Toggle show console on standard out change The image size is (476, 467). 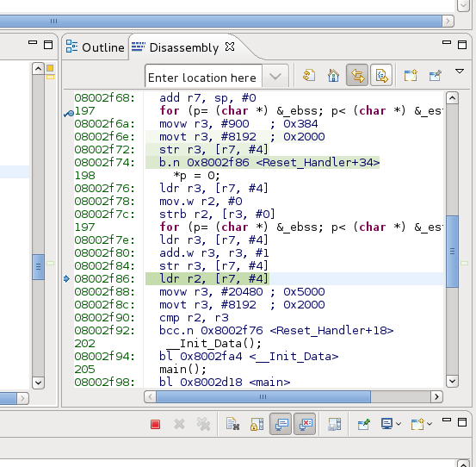click(x=281, y=424)
